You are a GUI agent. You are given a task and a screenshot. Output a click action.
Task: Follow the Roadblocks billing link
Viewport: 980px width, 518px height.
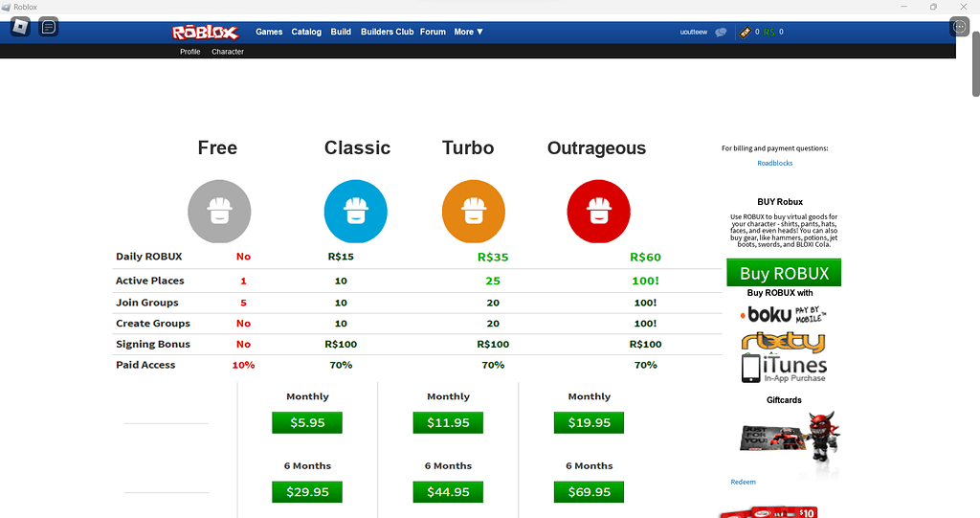pos(774,164)
